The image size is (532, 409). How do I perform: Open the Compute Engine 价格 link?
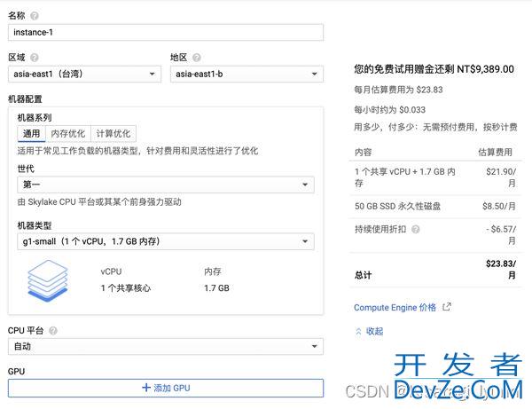click(x=395, y=308)
